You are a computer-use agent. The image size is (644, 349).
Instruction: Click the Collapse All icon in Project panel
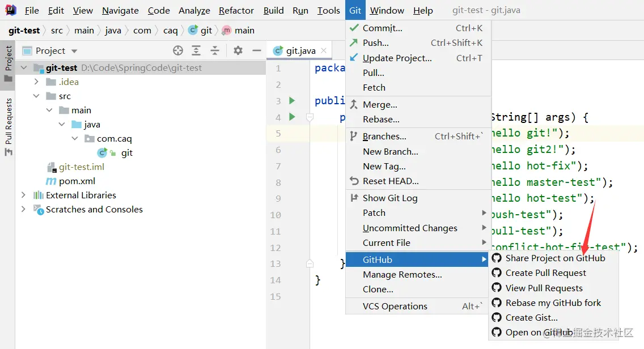click(x=215, y=50)
